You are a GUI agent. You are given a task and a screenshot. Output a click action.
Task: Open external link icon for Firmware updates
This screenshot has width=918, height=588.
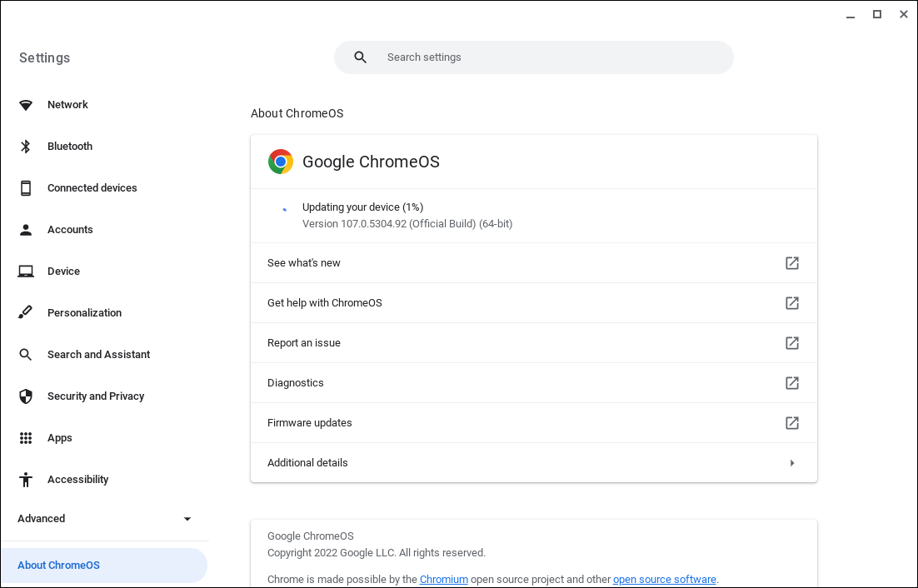click(x=791, y=422)
